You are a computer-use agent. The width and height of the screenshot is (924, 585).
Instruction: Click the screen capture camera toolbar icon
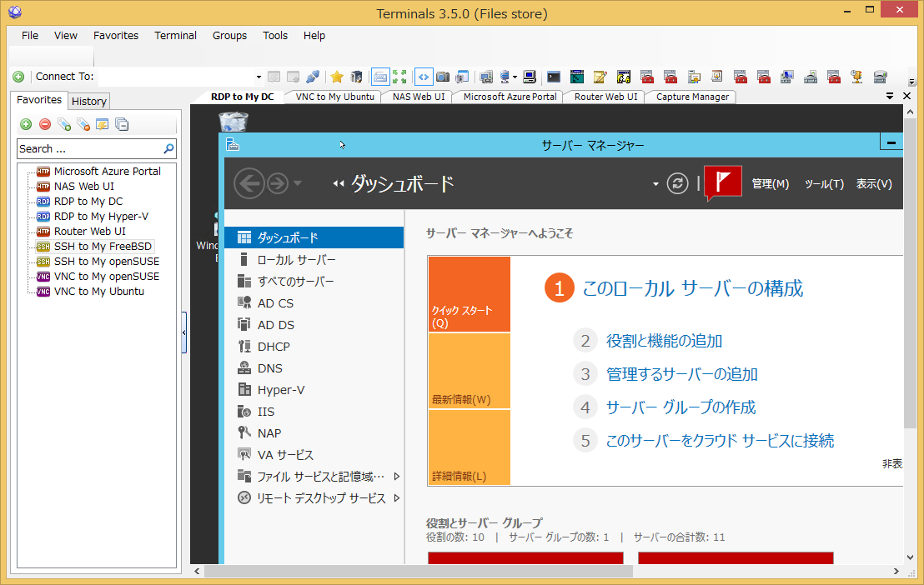[x=443, y=76]
